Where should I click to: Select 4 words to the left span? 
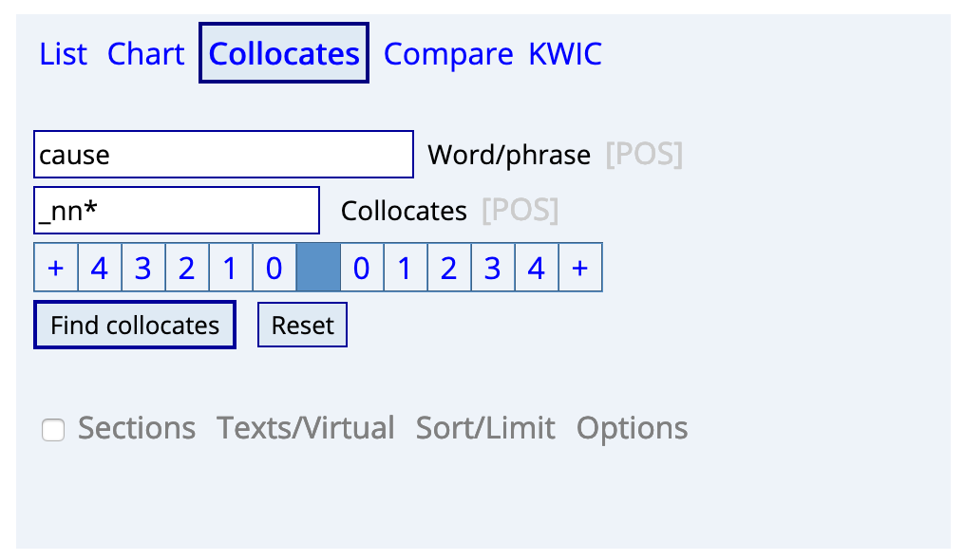coord(100,268)
